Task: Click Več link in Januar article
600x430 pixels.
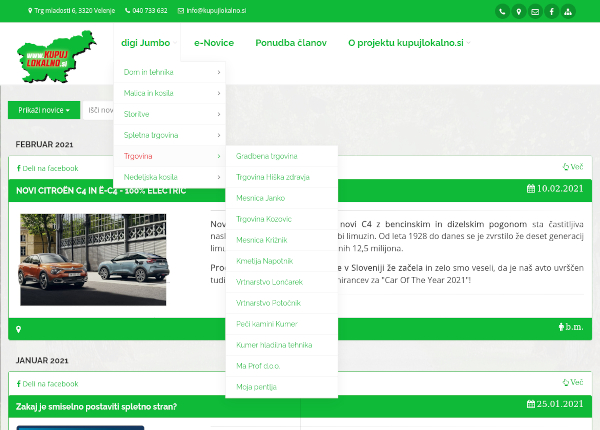Action: [573, 382]
